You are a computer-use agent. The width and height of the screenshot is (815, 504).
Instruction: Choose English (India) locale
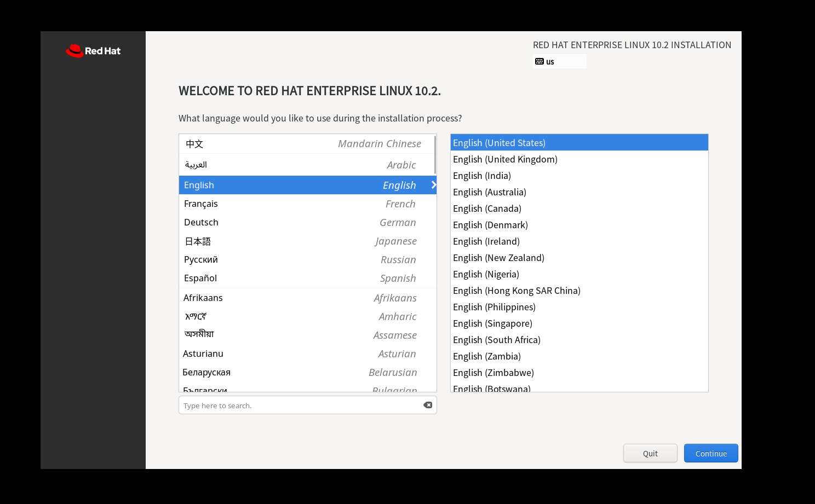[x=579, y=176]
